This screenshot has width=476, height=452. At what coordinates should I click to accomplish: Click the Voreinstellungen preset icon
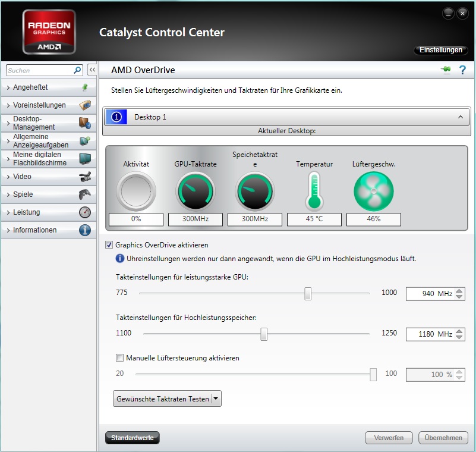click(x=85, y=105)
